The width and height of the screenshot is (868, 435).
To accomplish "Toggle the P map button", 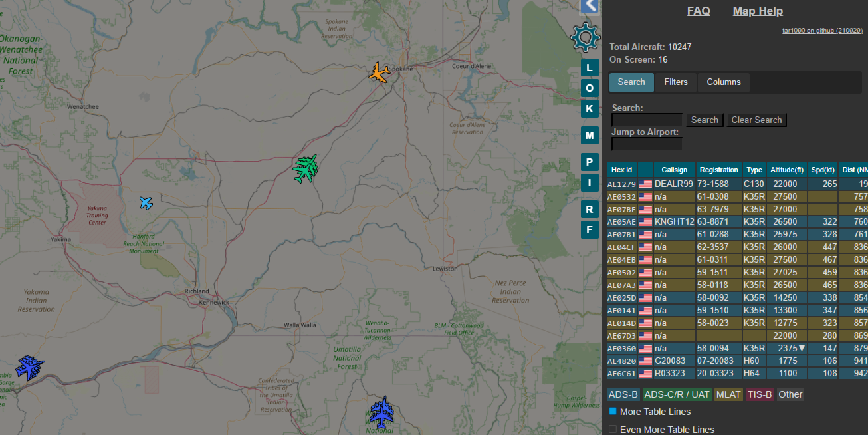I will point(590,162).
